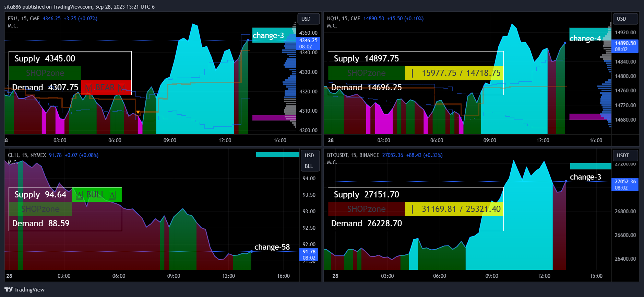
Task: Click the 92.50 price axis value
Action: coord(309,228)
